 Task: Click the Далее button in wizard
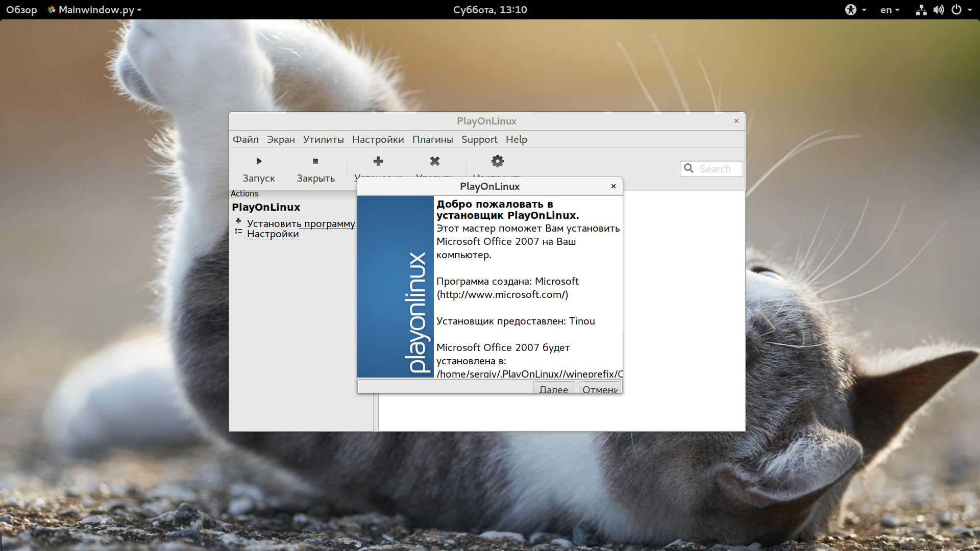point(553,389)
